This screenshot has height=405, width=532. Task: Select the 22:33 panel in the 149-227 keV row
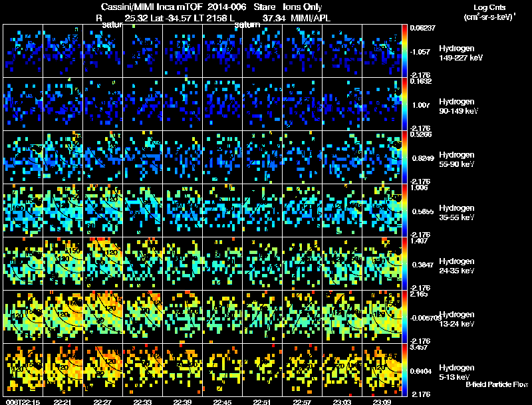point(142,51)
